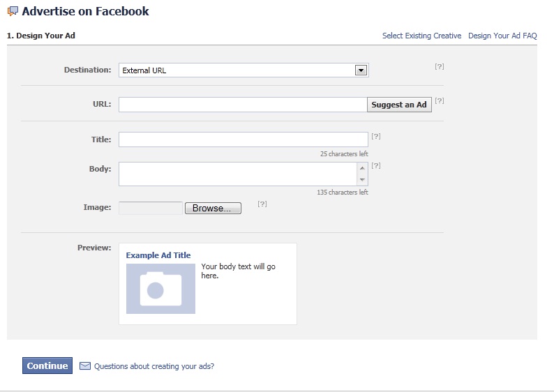The image size is (554, 392).
Task: Open Design Your Ad FAQ link
Action: tap(502, 36)
